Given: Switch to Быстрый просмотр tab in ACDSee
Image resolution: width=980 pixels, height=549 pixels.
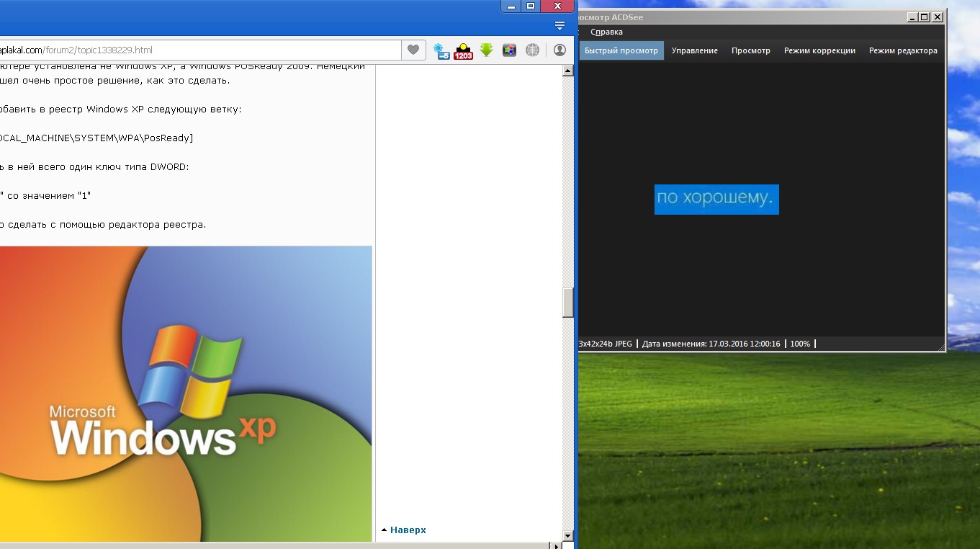Looking at the screenshot, I should click(621, 50).
